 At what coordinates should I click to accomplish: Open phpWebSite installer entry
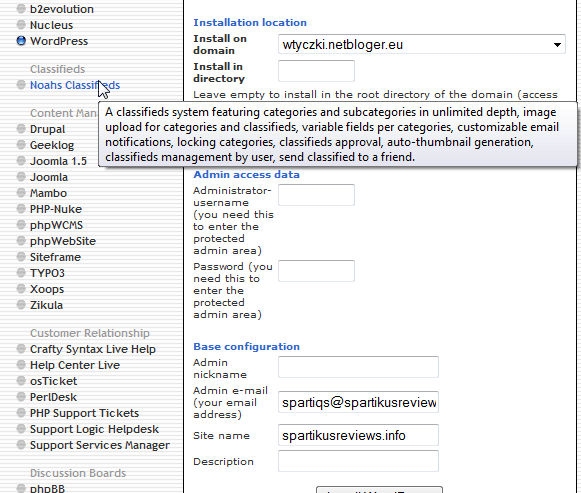[63, 241]
